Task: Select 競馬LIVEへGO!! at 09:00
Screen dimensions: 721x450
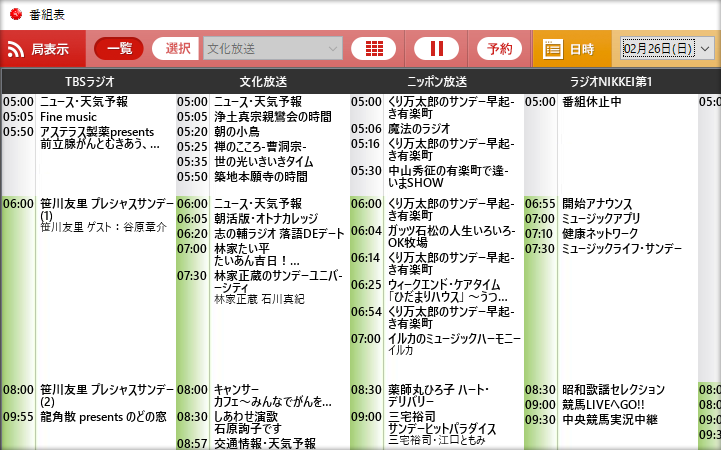Action: [x=603, y=404]
